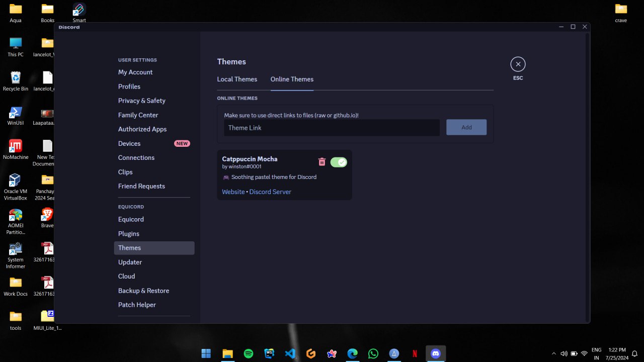
Task: Disable the Catppuccin Mocha theme toggle
Action: pyautogui.click(x=339, y=162)
